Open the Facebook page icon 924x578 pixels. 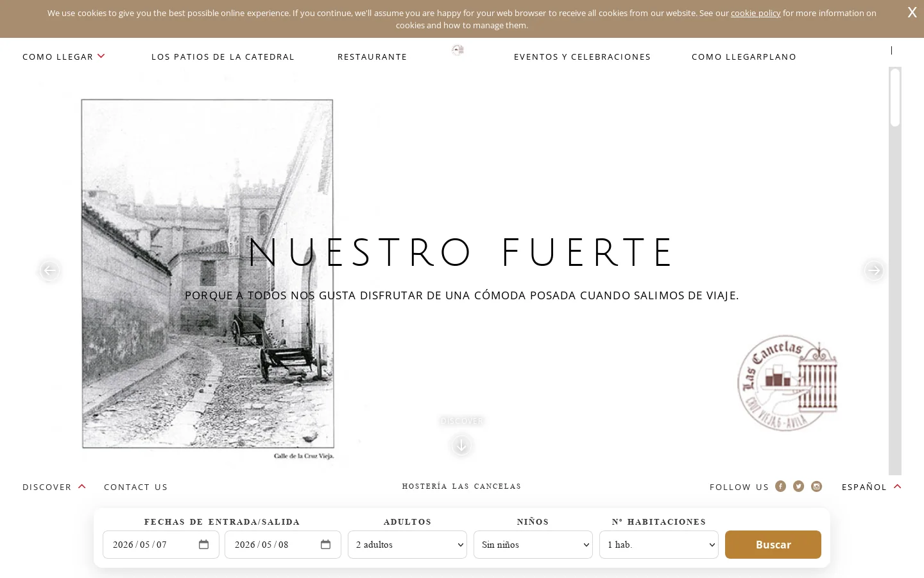tap(780, 486)
